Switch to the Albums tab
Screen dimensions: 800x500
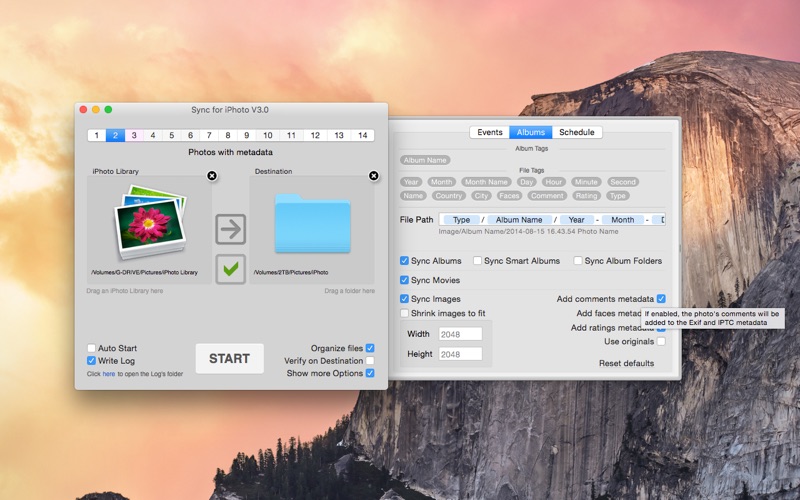coord(531,132)
